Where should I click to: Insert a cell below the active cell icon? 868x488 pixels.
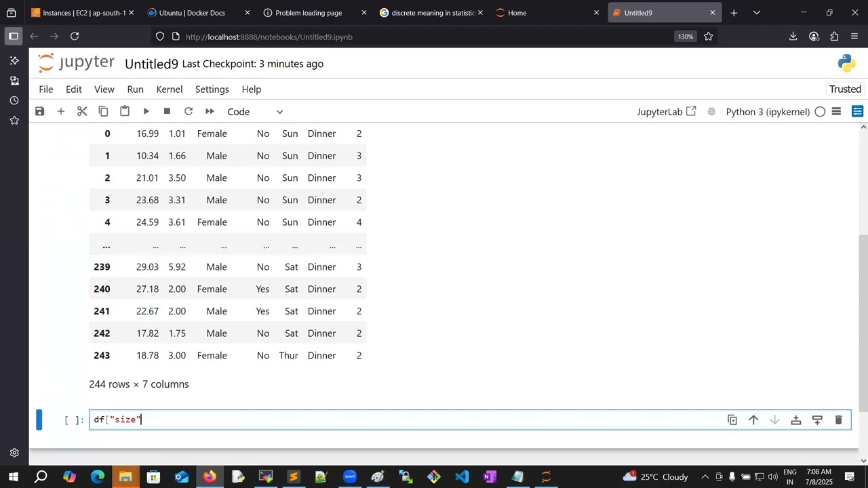pyautogui.click(x=817, y=420)
